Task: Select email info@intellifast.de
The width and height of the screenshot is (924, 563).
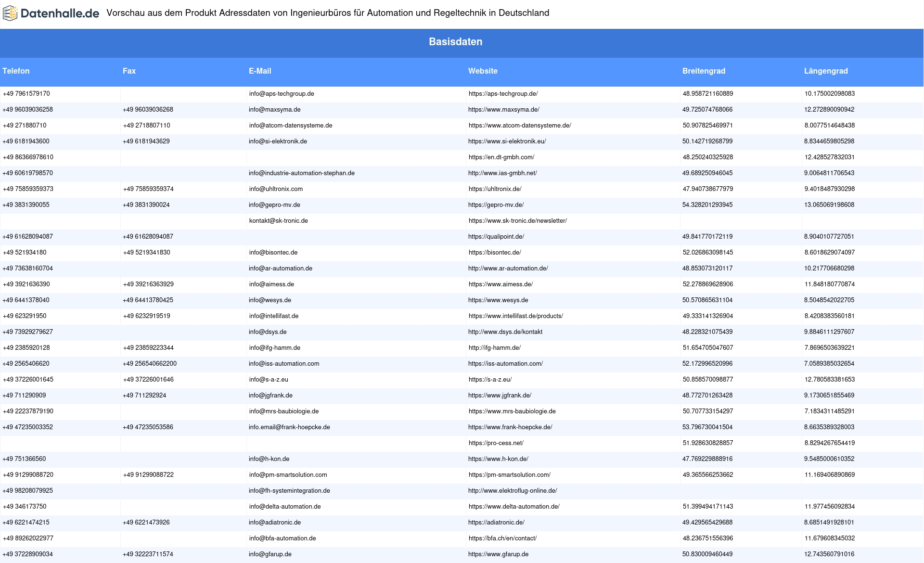Action: (x=274, y=316)
